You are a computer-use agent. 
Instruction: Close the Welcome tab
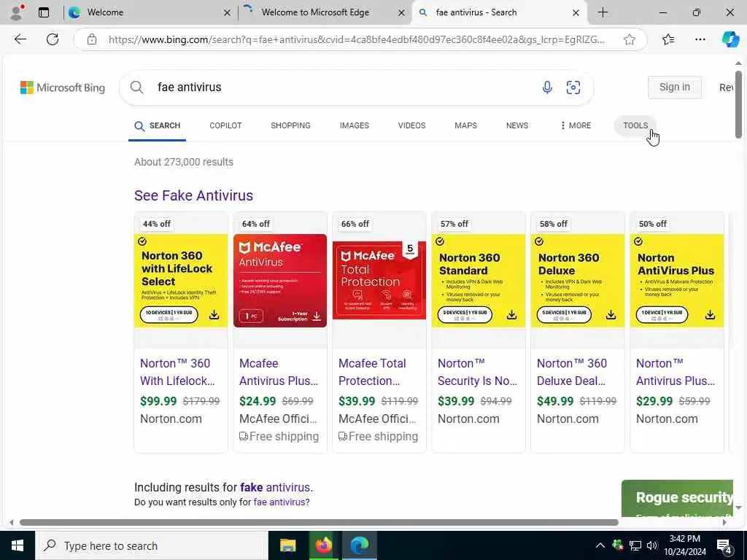click(x=228, y=13)
